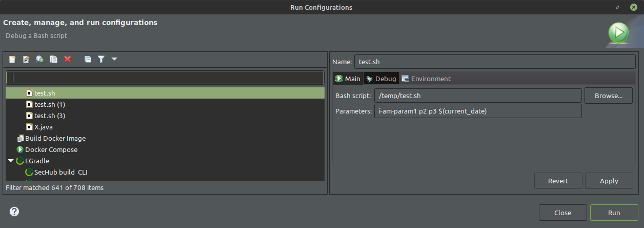Select Build Docker Image entry
Screen dimensions: 644x228
click(x=55, y=138)
